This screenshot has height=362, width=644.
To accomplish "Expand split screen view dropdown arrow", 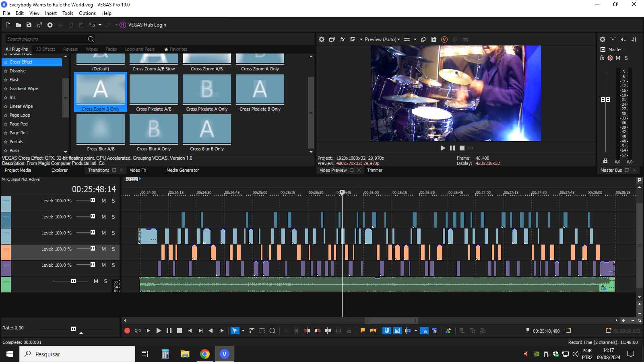I will [361, 39].
